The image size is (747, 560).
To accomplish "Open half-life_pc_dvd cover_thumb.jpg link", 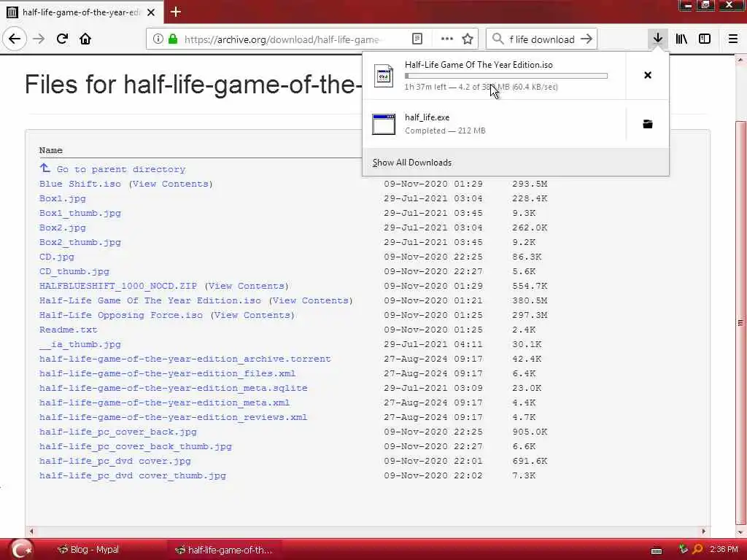I will 133,475.
